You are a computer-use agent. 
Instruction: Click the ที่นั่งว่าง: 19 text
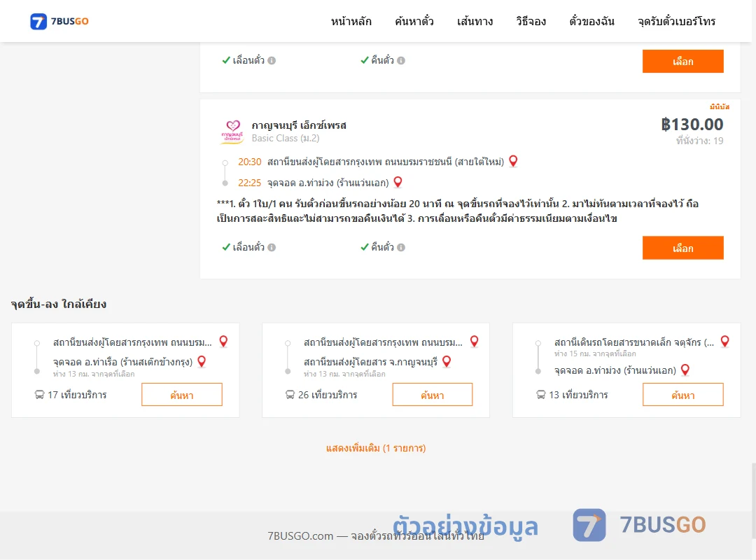699,141
